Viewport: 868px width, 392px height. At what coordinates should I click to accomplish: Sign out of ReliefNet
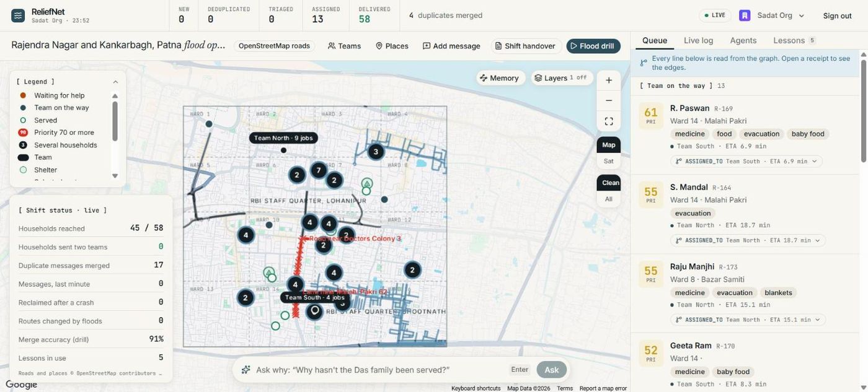[837, 15]
